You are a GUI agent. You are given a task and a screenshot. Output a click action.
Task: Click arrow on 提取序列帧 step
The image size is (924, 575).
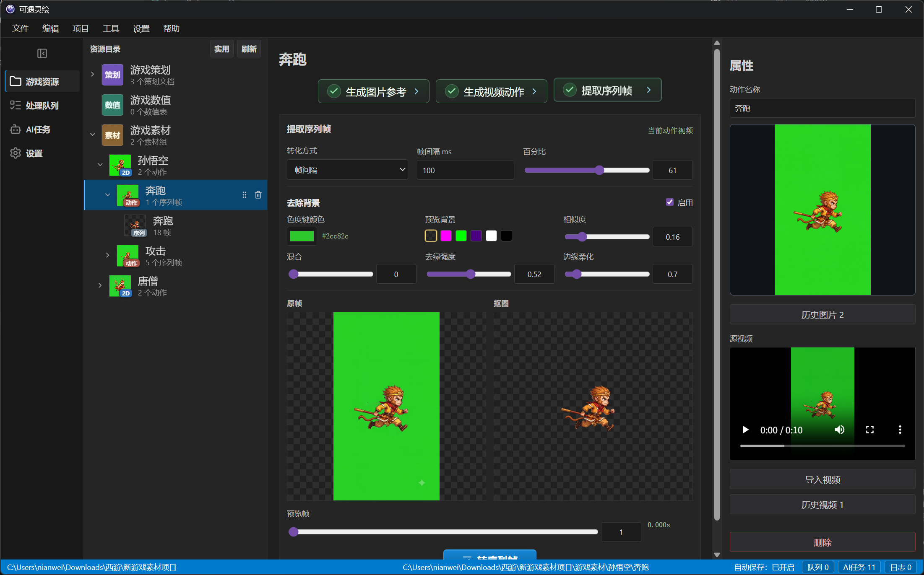coord(649,90)
